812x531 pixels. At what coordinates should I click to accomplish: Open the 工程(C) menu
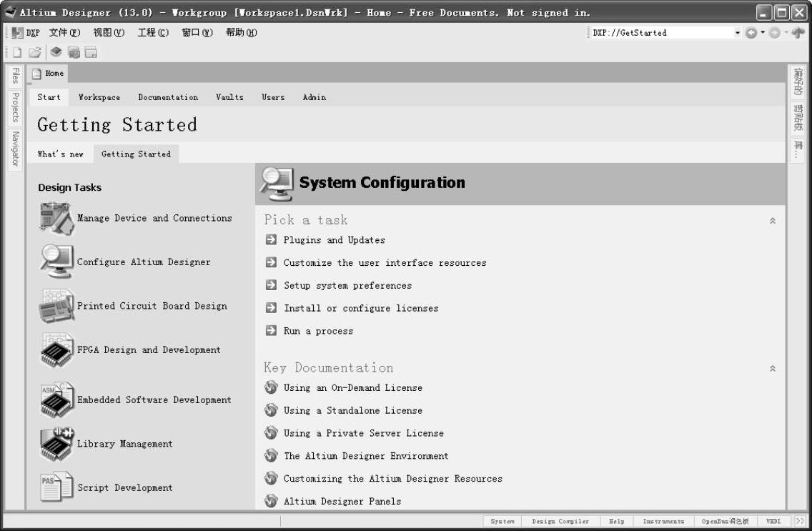(x=153, y=33)
